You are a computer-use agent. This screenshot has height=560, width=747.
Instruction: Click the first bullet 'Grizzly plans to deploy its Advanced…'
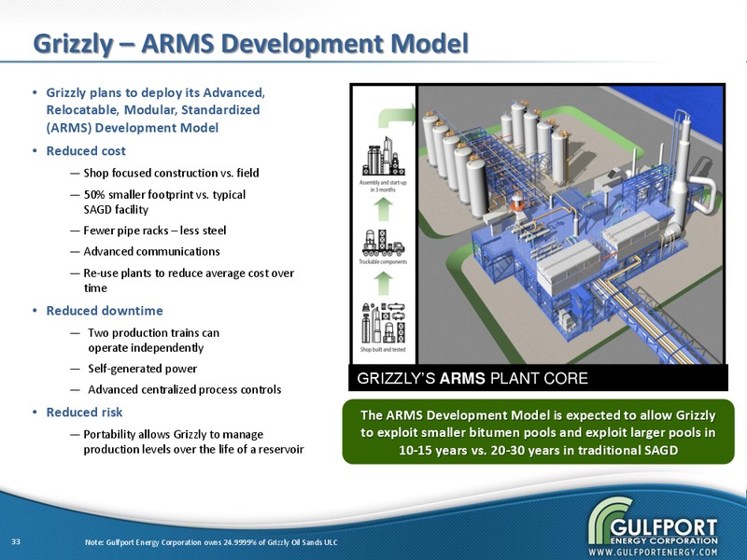pyautogui.click(x=155, y=110)
